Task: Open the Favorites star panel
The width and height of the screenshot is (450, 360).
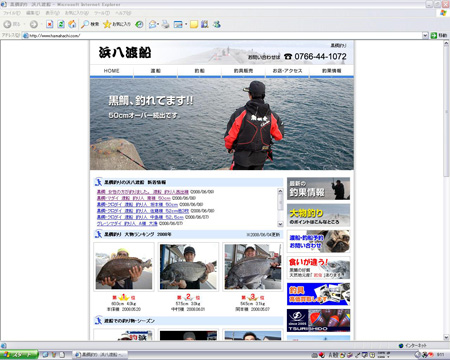Action: 117,24
